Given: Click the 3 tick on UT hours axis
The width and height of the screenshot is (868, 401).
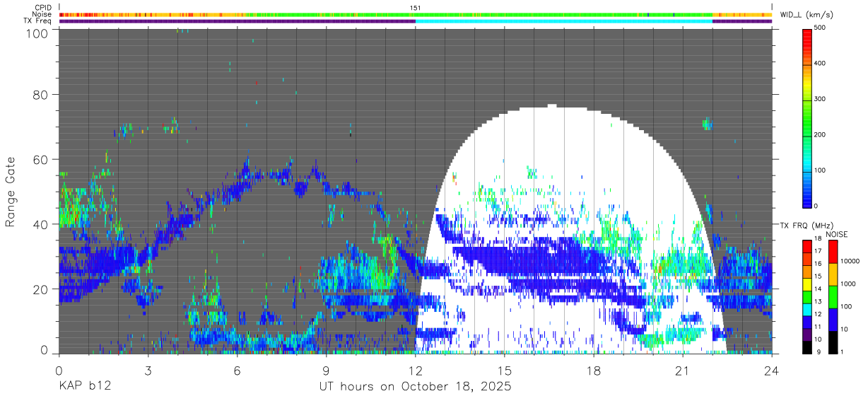Looking at the screenshot, I should [x=148, y=370].
